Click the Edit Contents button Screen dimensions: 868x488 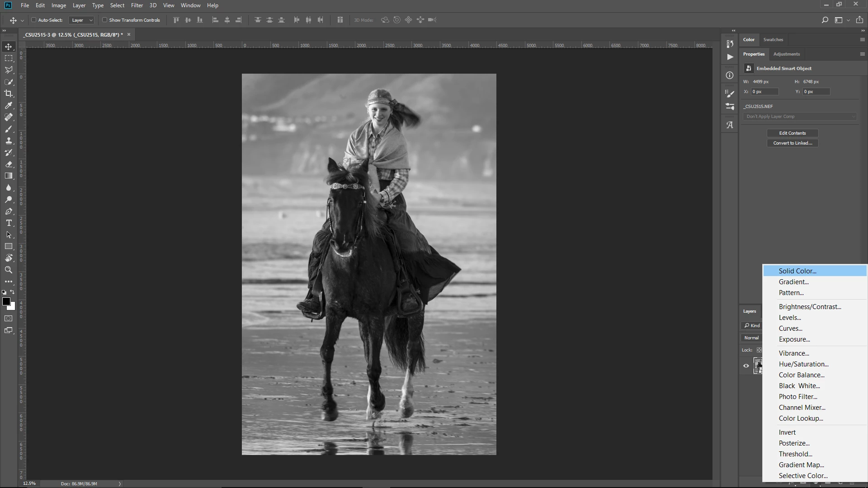coord(792,133)
